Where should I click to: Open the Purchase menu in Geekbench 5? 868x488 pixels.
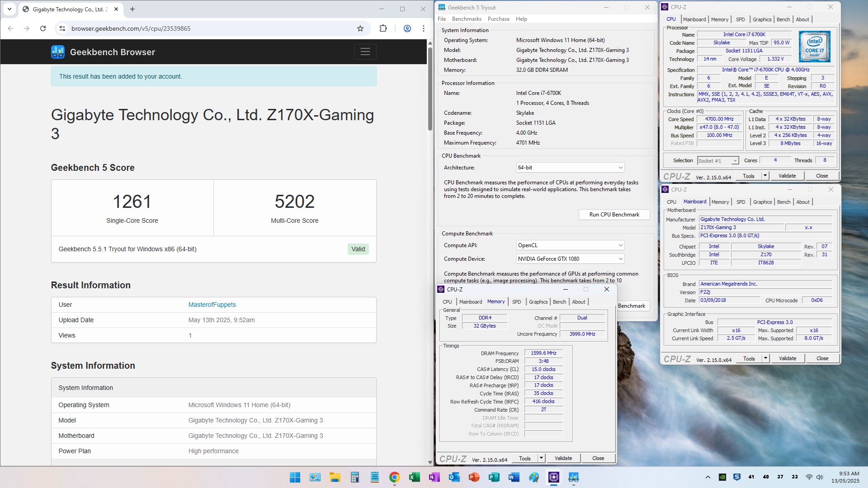pos(499,19)
